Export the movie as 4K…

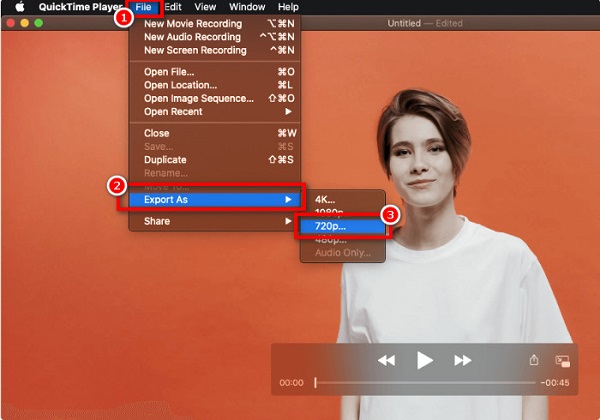click(342, 199)
